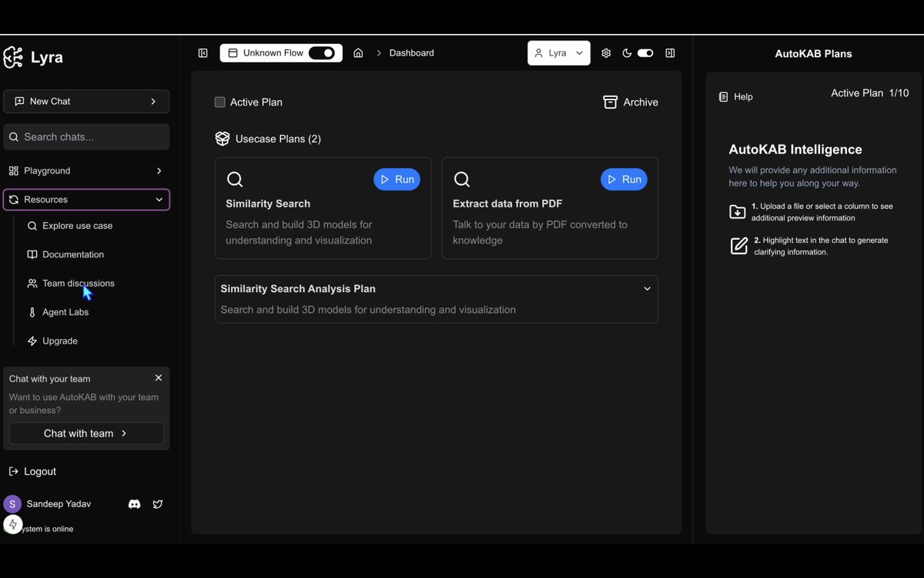Screen dimensions: 924x578
Task: Go to Team discussions
Action: [79, 283]
